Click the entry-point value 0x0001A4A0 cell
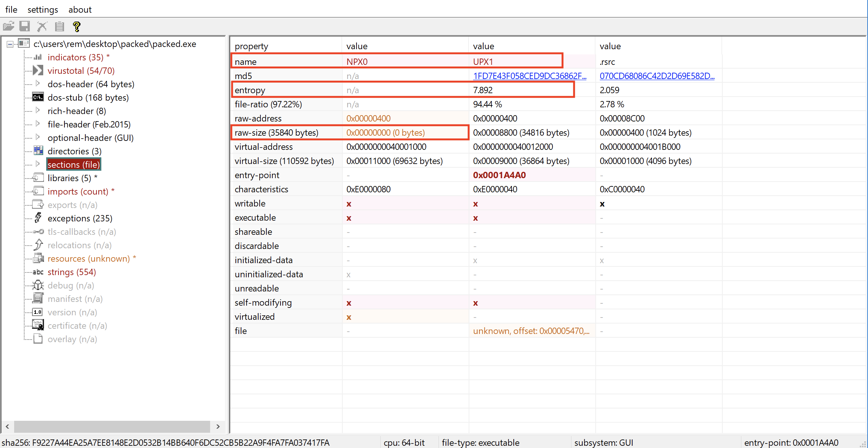Viewport: 868px width, 448px height. coord(532,175)
